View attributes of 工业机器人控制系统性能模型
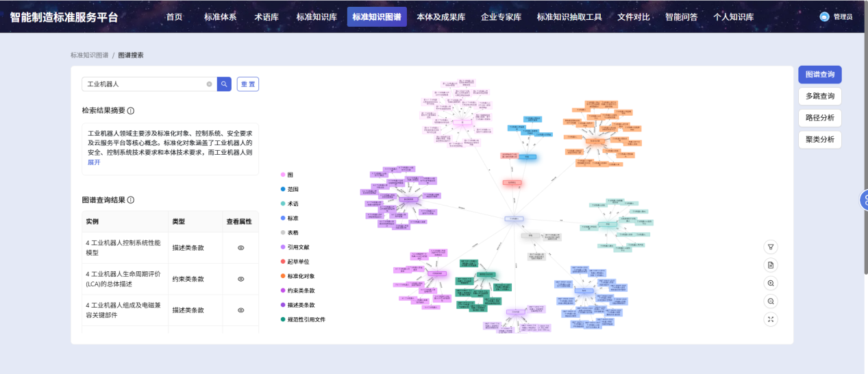The height and width of the screenshot is (374, 868). pos(240,248)
